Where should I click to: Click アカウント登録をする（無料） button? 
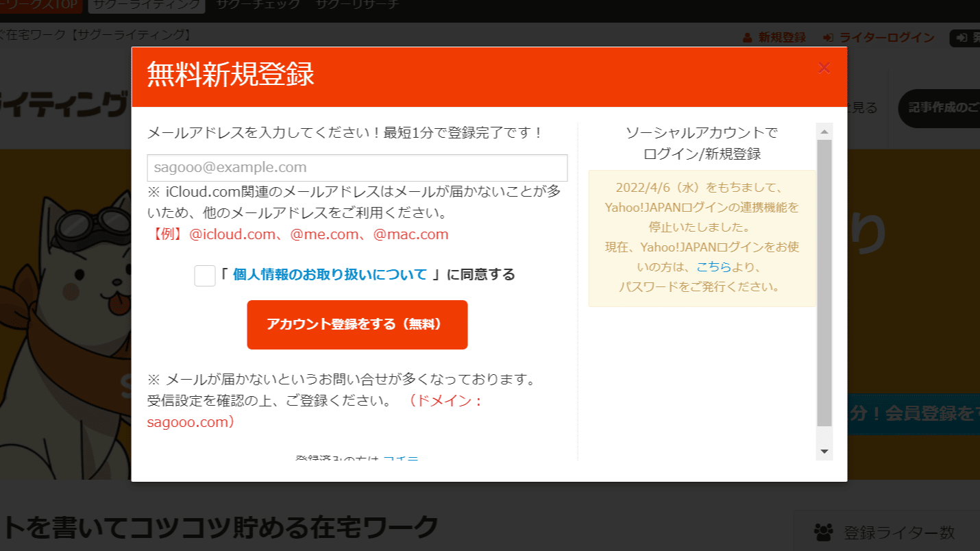point(357,325)
